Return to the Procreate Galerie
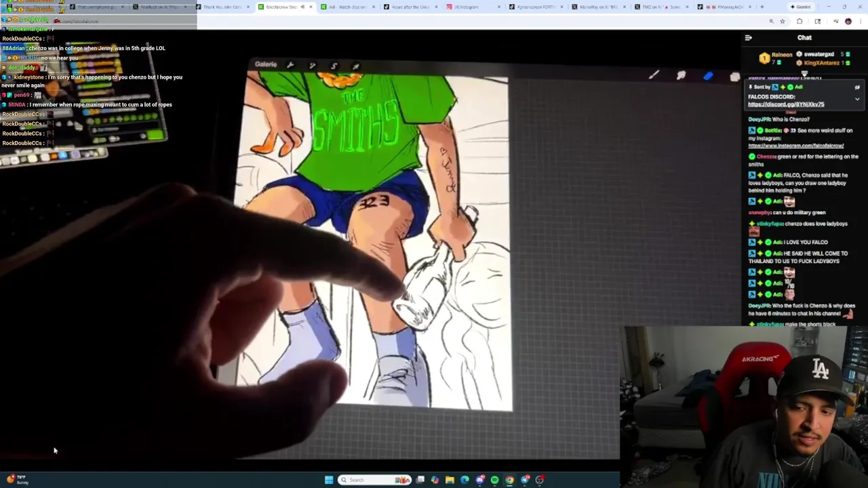This screenshot has width=868, height=488. (266, 64)
